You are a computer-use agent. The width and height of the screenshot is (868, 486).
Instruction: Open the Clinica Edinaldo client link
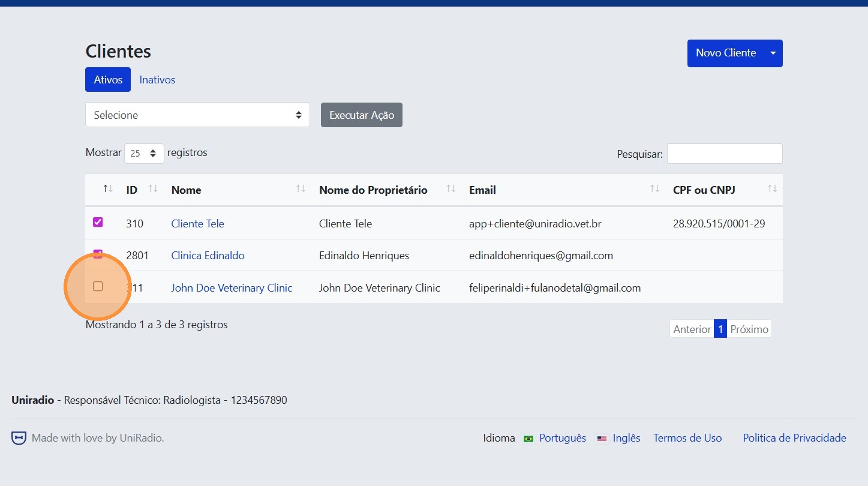[x=208, y=254]
